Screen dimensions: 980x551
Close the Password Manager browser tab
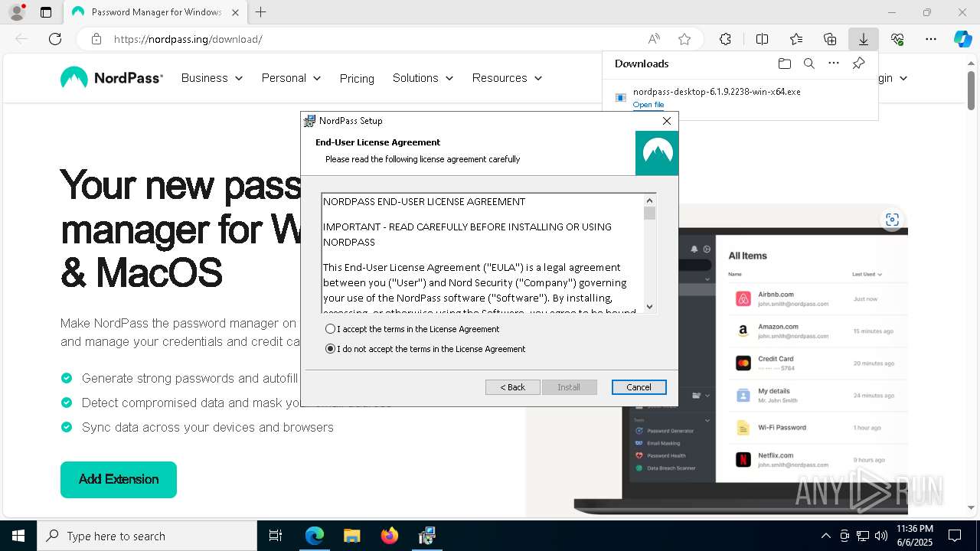click(235, 12)
